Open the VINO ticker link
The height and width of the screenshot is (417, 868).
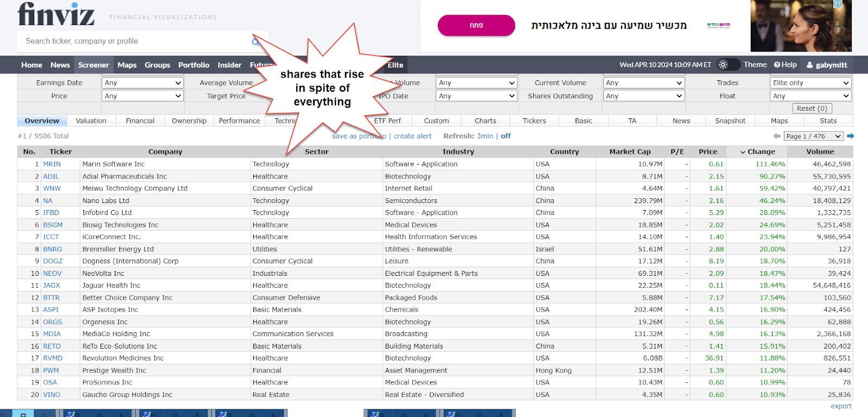point(52,395)
